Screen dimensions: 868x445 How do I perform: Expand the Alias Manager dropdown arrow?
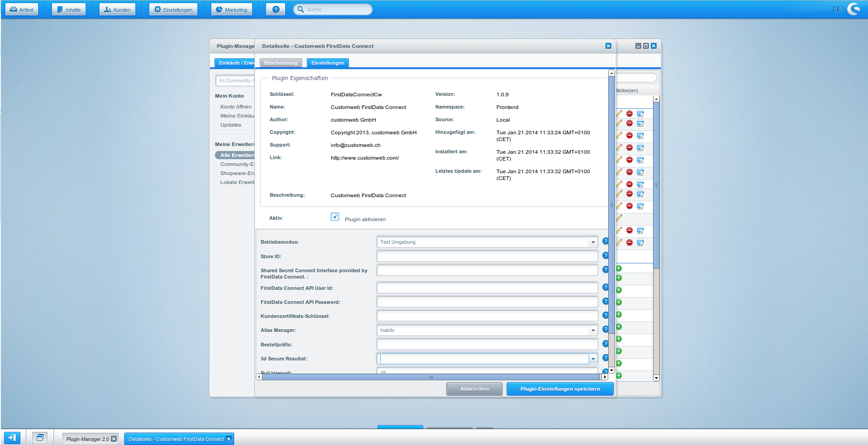[x=593, y=330]
